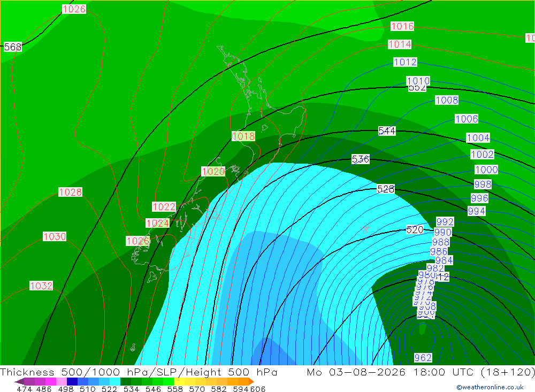Click the '1002' isobar label
The image size is (535, 392).
point(482,154)
